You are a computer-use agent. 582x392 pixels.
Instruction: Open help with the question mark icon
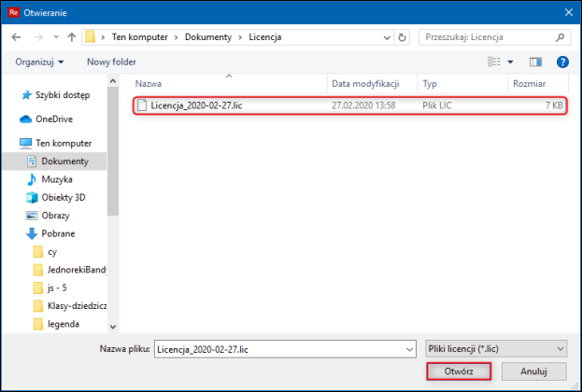coord(562,62)
